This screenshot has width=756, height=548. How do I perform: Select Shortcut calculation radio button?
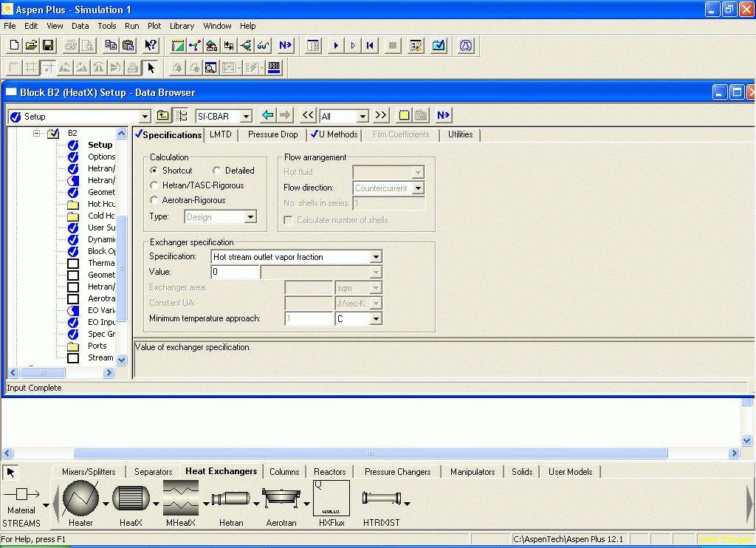click(154, 171)
